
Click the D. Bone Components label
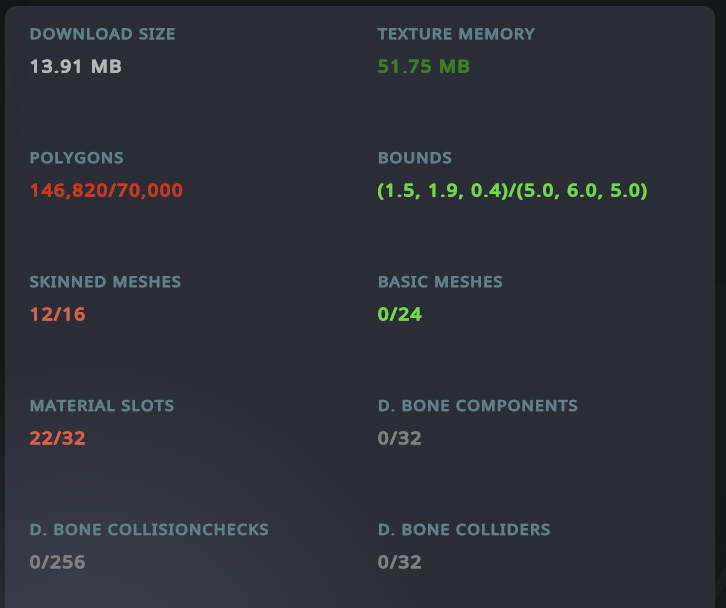pos(477,406)
